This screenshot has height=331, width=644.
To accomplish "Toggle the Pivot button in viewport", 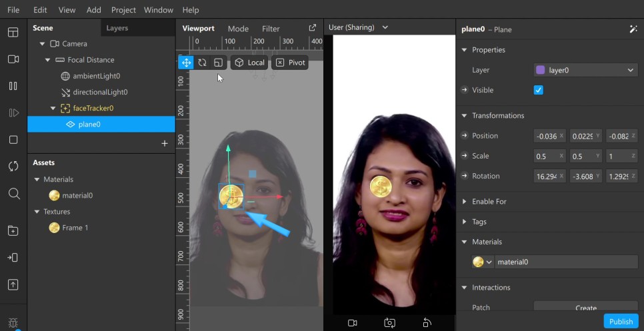I will coord(290,63).
